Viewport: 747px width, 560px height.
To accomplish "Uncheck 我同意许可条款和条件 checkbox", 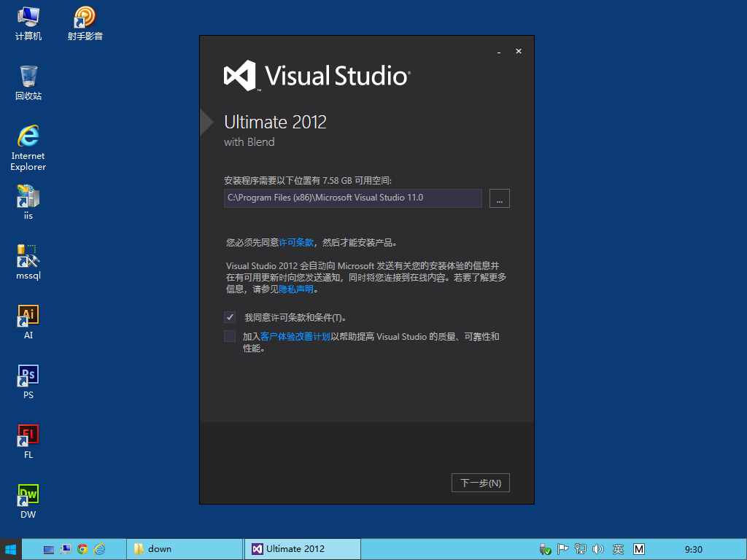I will click(230, 317).
